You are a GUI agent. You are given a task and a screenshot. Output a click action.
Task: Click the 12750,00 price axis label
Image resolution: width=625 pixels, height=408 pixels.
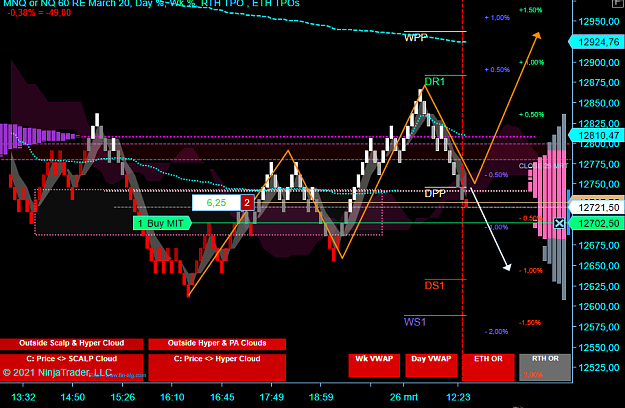pos(599,184)
